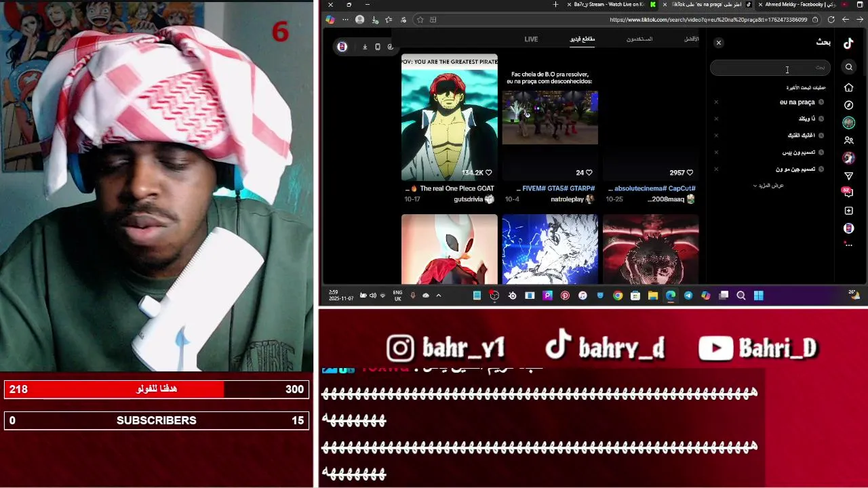This screenshot has width=868, height=488.
Task: Open TikTok Messages paper-plane icon
Action: pyautogui.click(x=848, y=176)
